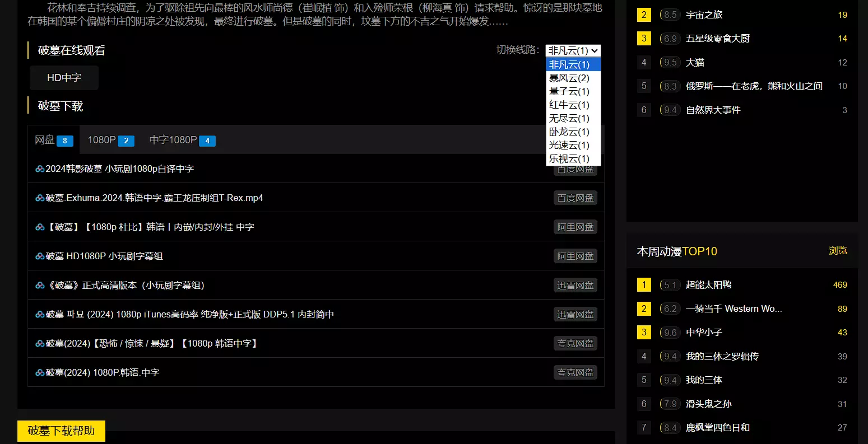
Task: Click cloud icon beside 破墓(2024)【恐怖 / 惊悚 / 悬疑】
Action: 40,343
